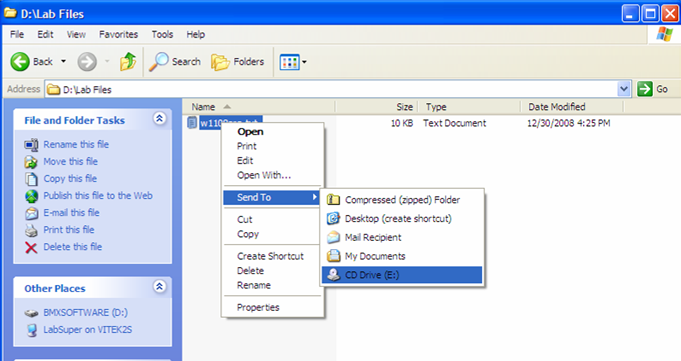This screenshot has height=361, width=681.
Task: Click red X Delete this file icon
Action: pos(31,247)
